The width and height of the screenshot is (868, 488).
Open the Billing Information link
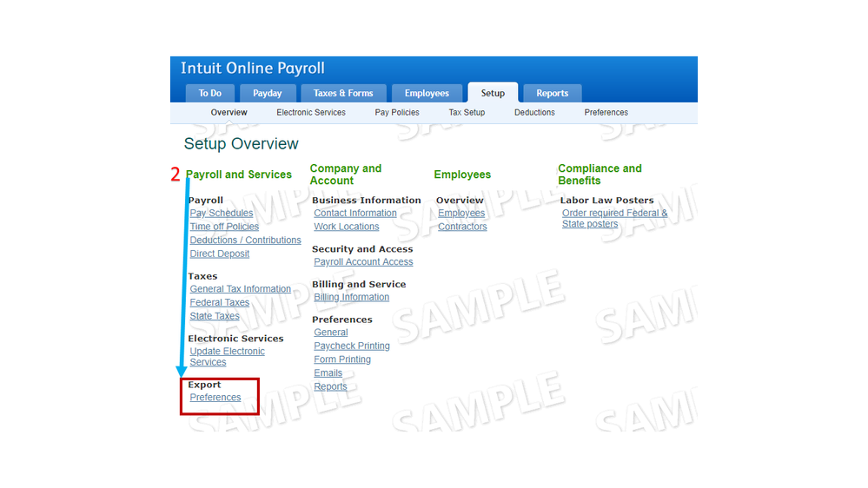click(x=352, y=297)
